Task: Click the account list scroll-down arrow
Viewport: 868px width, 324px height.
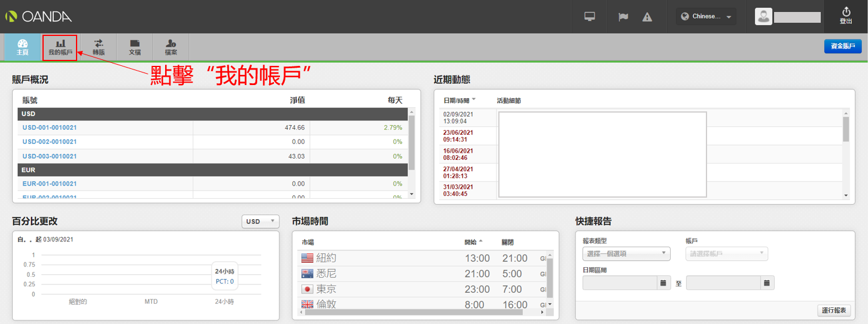Action: 411,194
